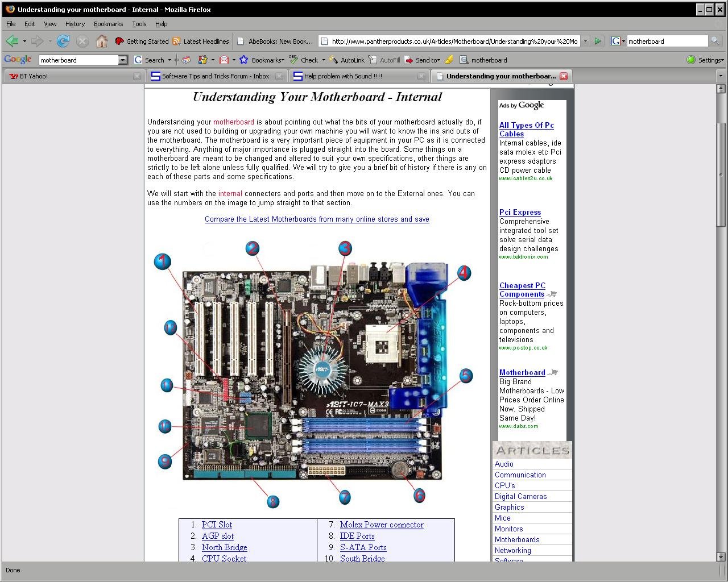Open the S-ATA Ports link
The image size is (728, 582).
point(363,547)
